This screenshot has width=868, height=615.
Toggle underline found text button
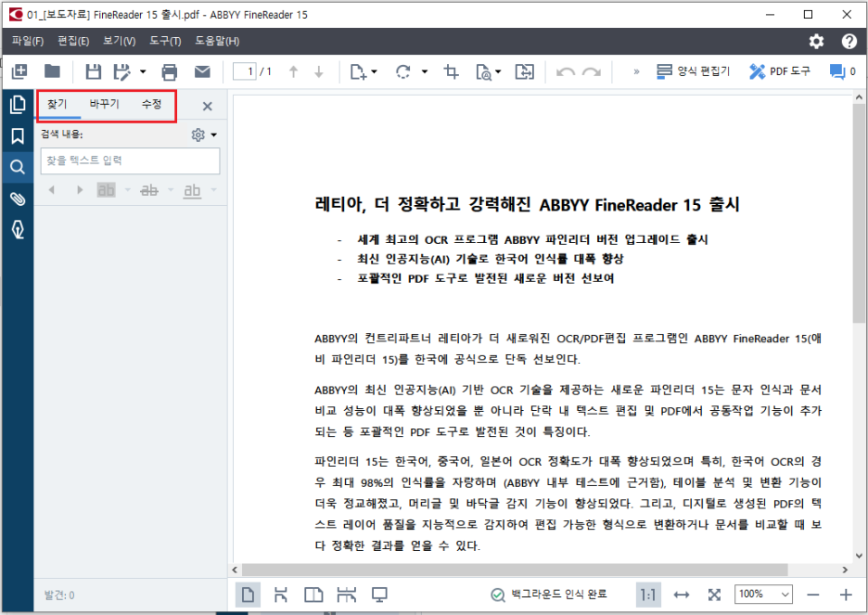[192, 190]
